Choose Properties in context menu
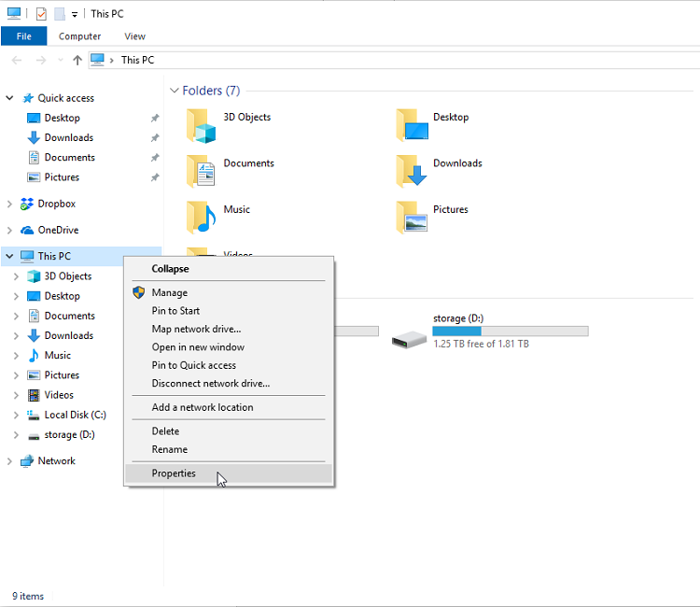Screen dimensions: 700x607 [229, 473]
